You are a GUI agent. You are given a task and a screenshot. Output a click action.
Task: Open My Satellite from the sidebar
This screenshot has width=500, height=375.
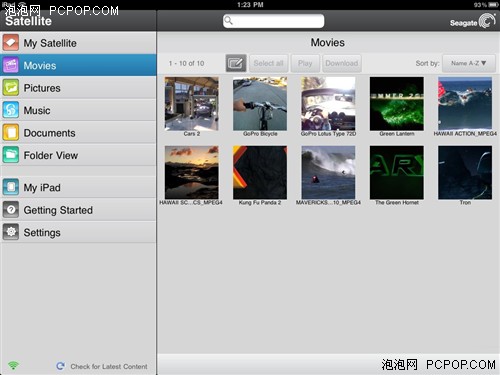tap(78, 43)
